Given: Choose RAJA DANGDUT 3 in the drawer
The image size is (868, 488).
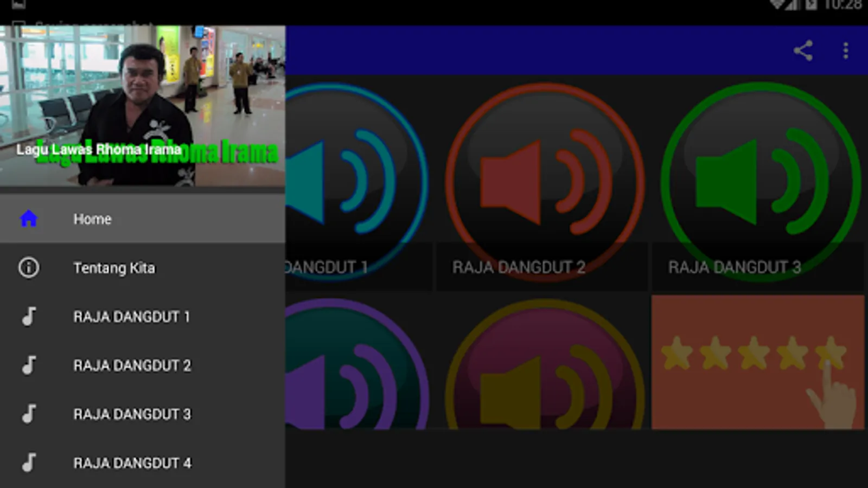Looking at the screenshot, I should click(143, 414).
